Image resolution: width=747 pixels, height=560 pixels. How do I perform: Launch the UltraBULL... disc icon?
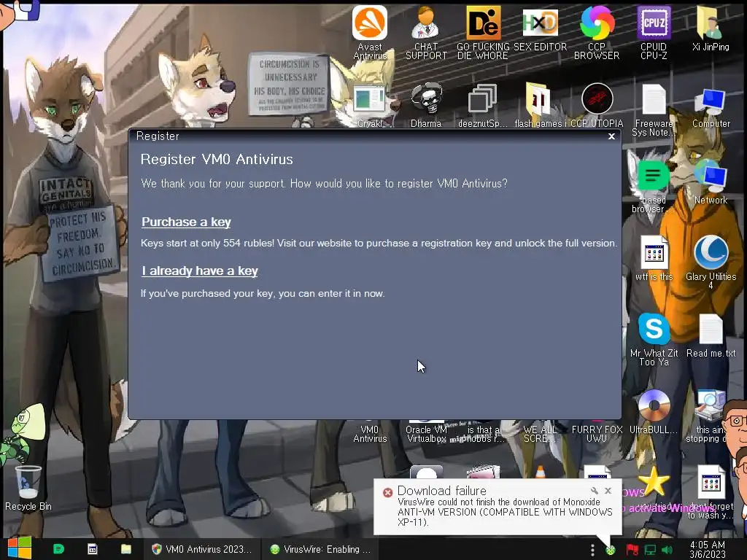(654, 412)
